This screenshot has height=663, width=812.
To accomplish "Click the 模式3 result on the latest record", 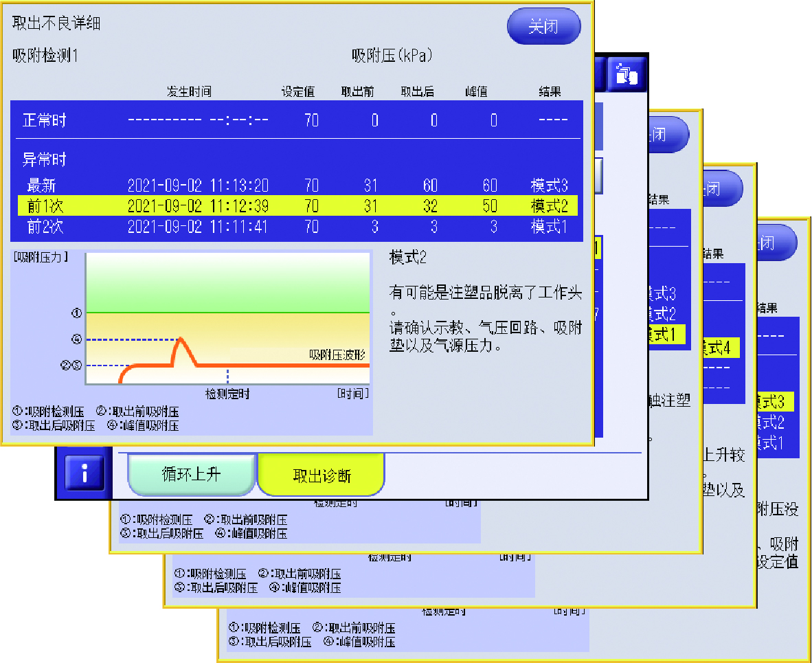I will tap(549, 184).
